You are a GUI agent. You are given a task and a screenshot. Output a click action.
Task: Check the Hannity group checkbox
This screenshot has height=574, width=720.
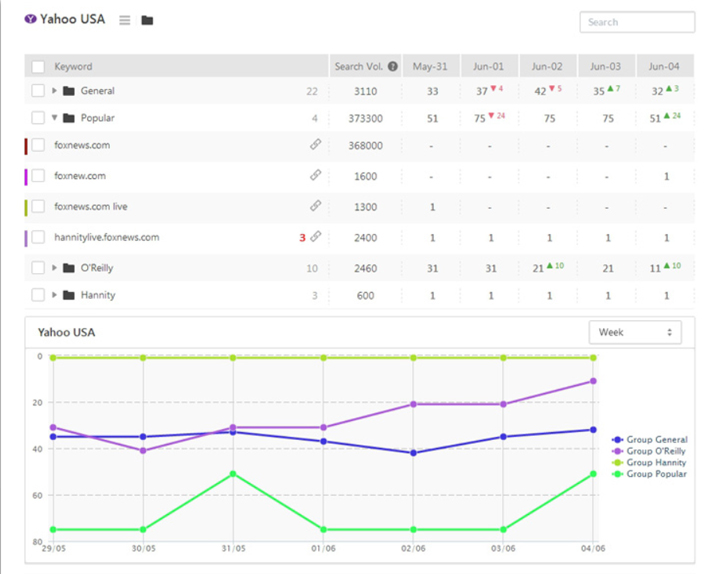[x=38, y=295]
